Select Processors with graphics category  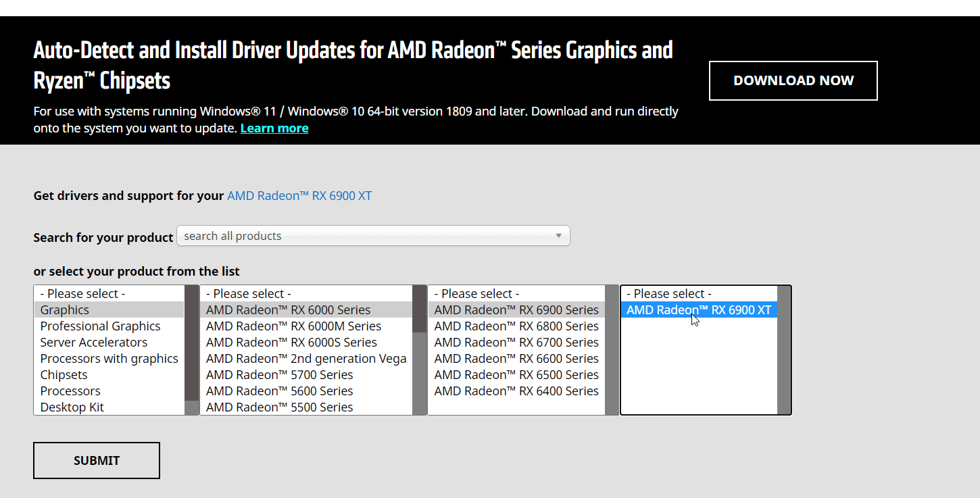pyautogui.click(x=109, y=358)
